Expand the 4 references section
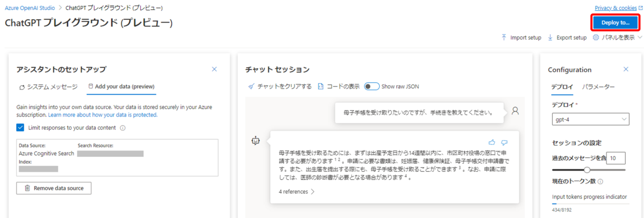The height and width of the screenshot is (218, 644). click(x=297, y=191)
